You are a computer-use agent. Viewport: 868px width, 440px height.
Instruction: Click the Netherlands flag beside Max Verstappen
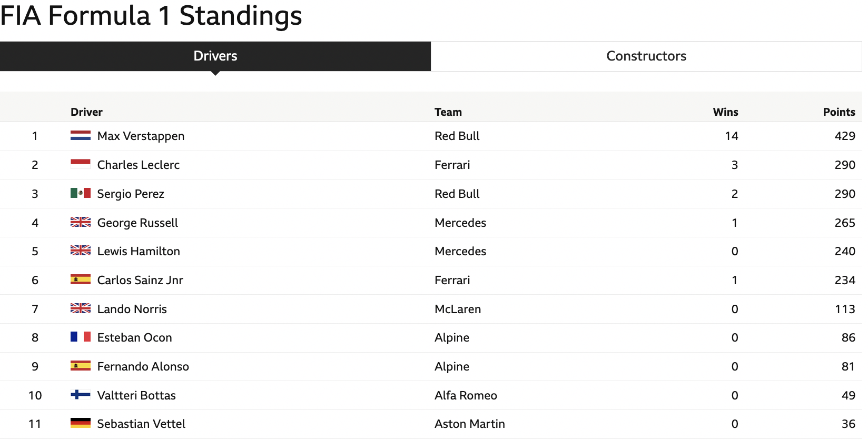[x=81, y=136]
